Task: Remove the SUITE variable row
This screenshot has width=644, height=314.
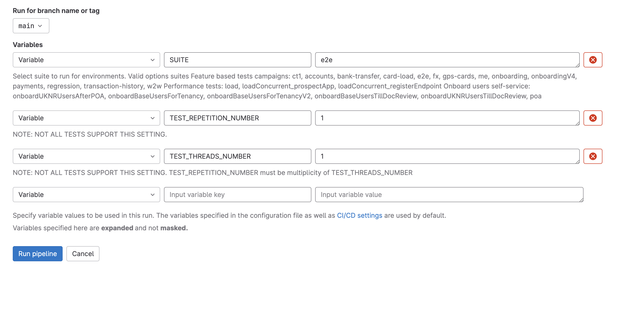Action: (x=593, y=60)
